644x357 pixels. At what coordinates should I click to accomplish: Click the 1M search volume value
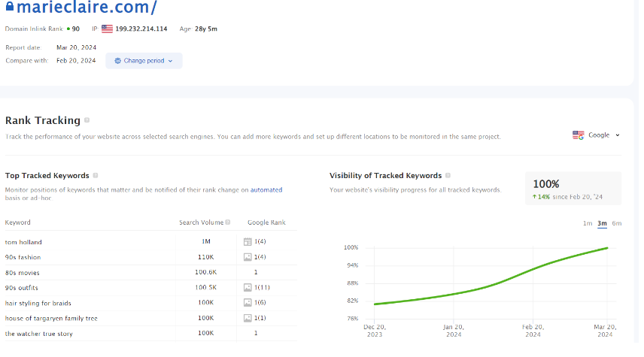(x=206, y=242)
